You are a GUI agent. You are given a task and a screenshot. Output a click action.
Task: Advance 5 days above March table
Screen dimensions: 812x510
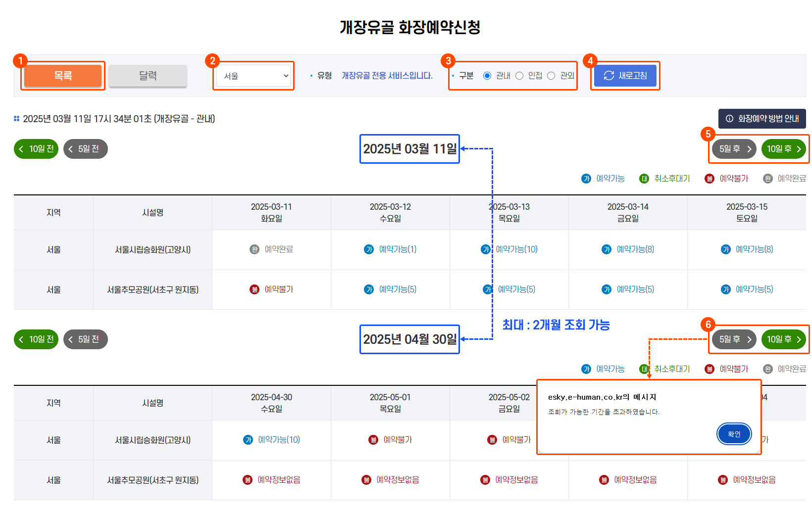(734, 149)
